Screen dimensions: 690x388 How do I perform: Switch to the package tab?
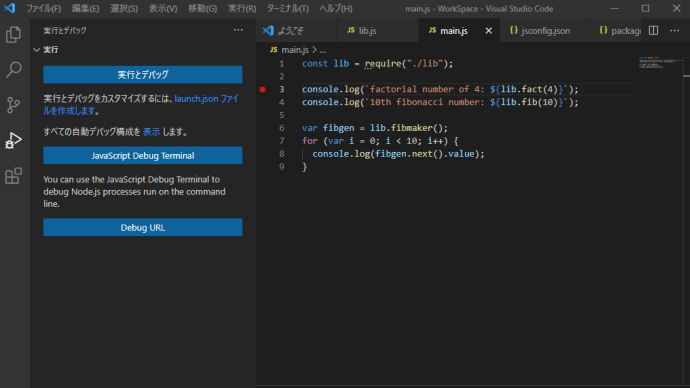click(x=616, y=31)
